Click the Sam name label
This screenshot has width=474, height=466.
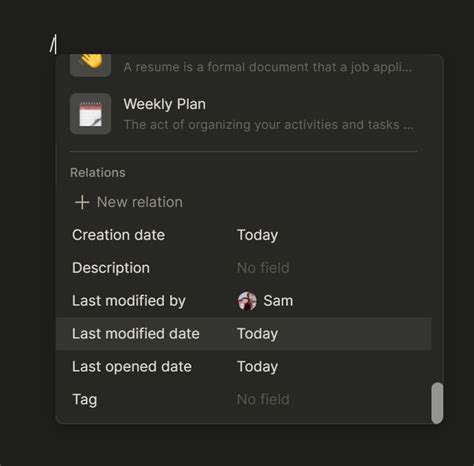(x=278, y=301)
